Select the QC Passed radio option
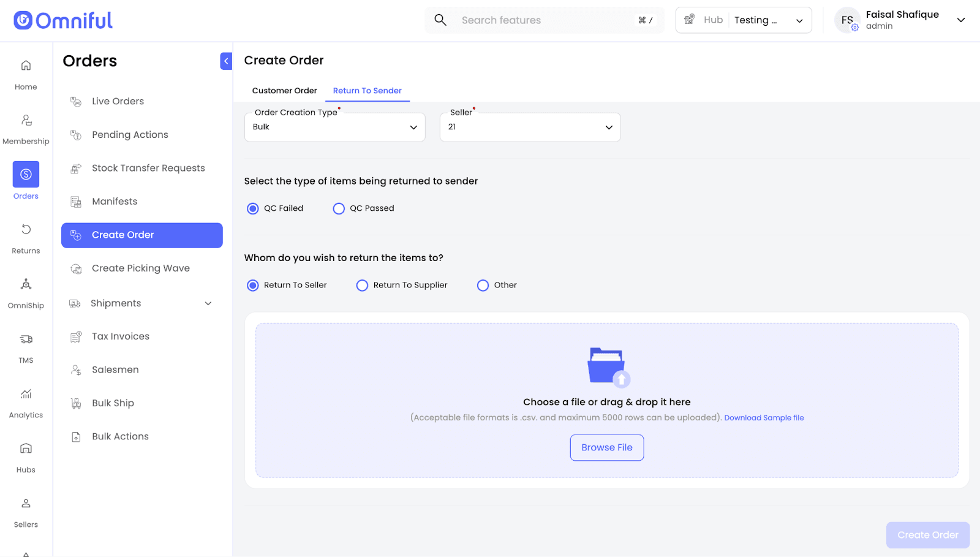This screenshot has width=980, height=557. click(339, 209)
